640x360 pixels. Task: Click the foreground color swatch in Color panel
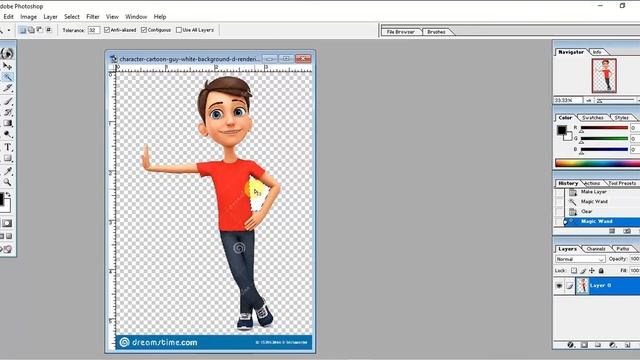(x=562, y=130)
